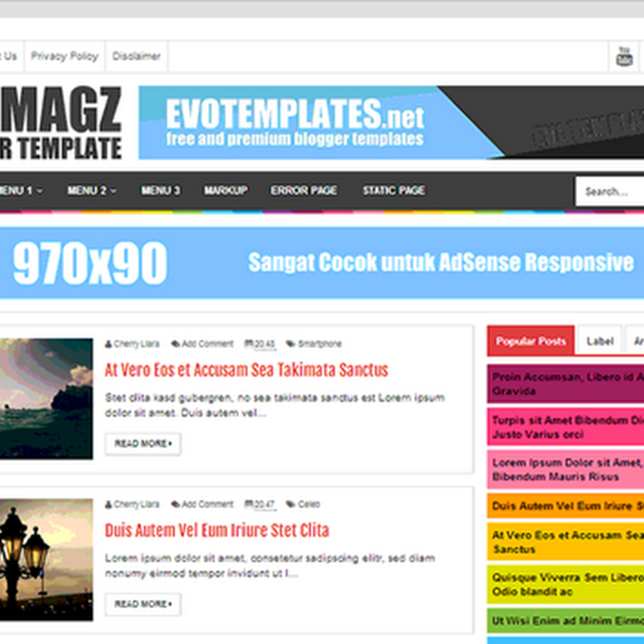This screenshot has height=644, width=644.
Task: Switch to the Label tab
Action: [x=600, y=341]
